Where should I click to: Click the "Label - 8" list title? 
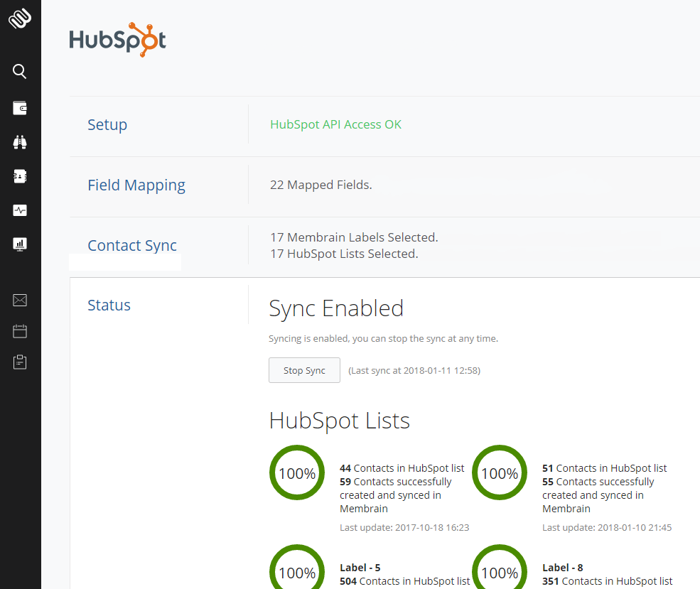click(563, 568)
